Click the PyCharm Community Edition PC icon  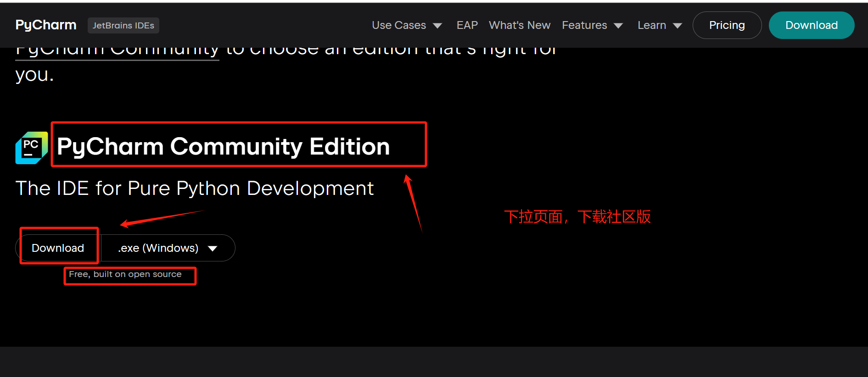tap(32, 148)
